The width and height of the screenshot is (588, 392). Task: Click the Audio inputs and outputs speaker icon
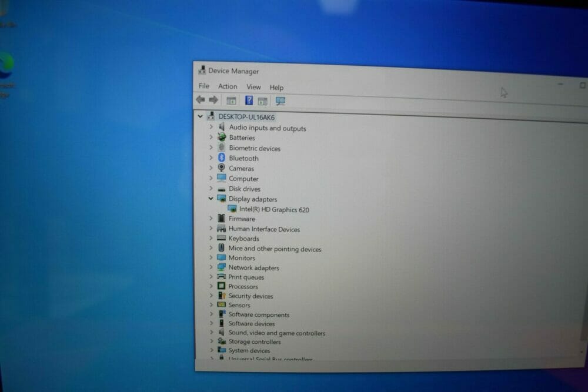coord(222,127)
